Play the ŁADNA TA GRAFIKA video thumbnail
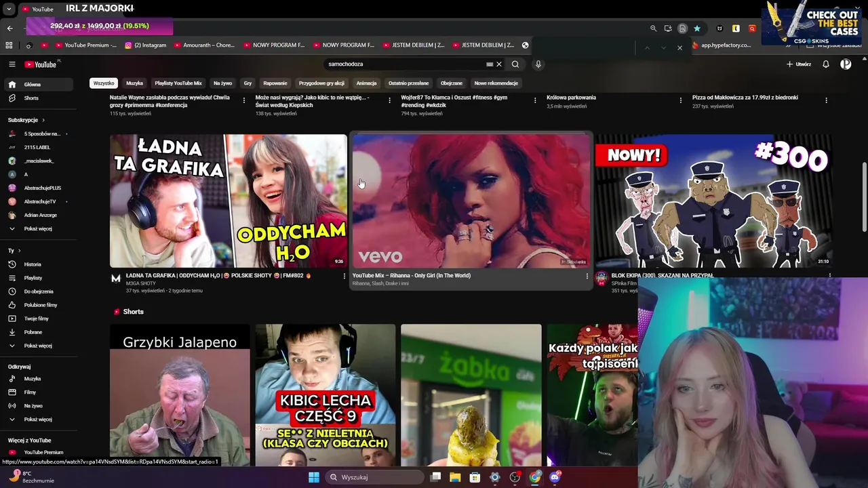Image resolution: width=868 pixels, height=488 pixels. 229,201
